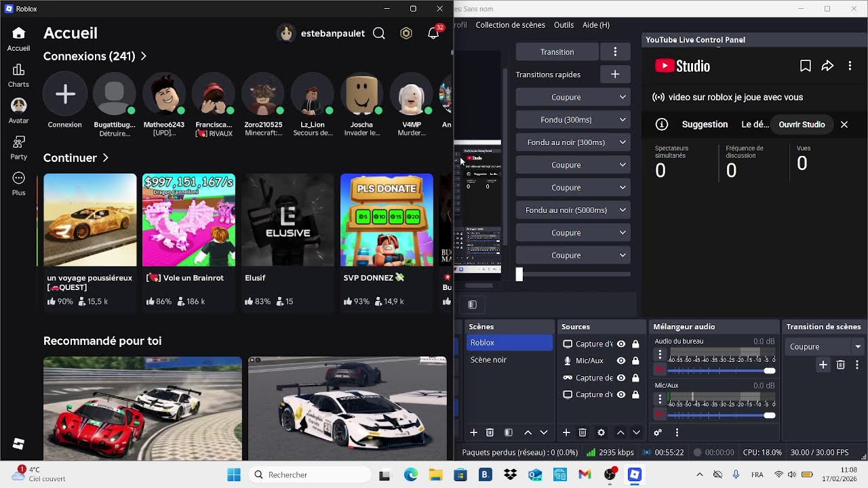Open the Aide (H) menu in OBS

[x=596, y=25]
